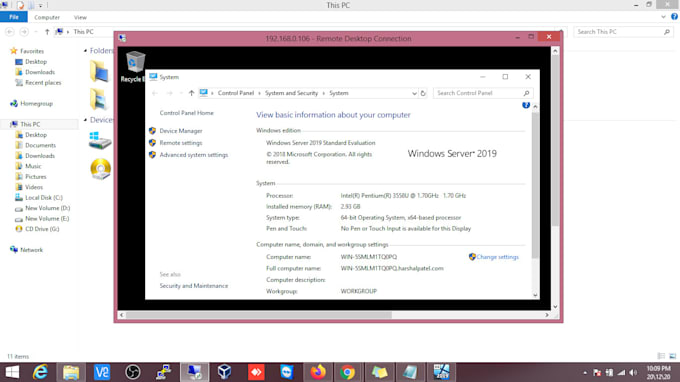The image size is (680, 382).
Task: Click System window vertical scrollbar down arrow
Action: [x=535, y=295]
